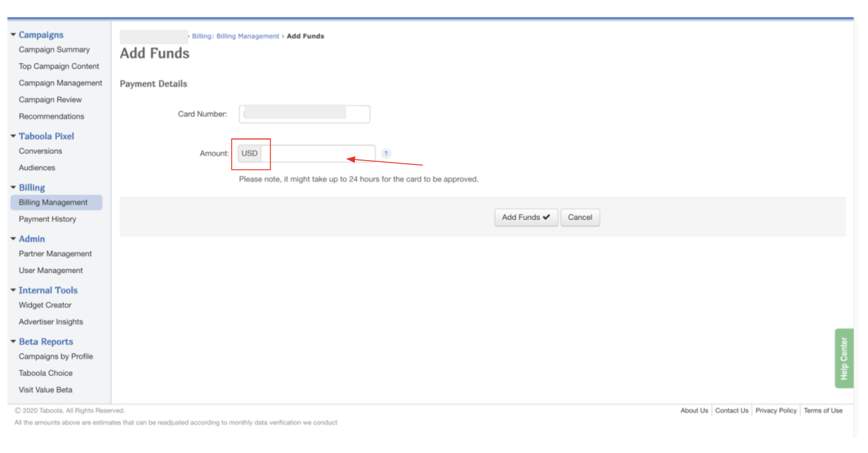The image size is (868, 453).
Task: Collapse the Internal Tools section arrow
Action: (13, 290)
